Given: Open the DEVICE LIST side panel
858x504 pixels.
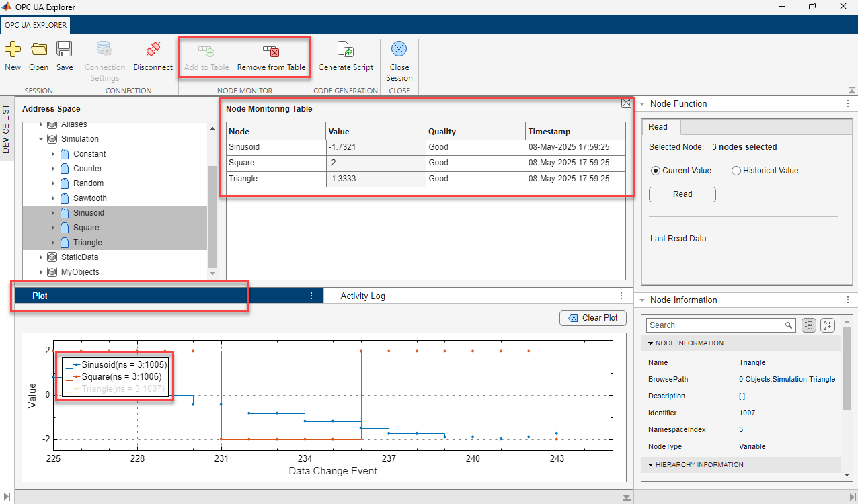Looking at the screenshot, I should click(x=7, y=128).
